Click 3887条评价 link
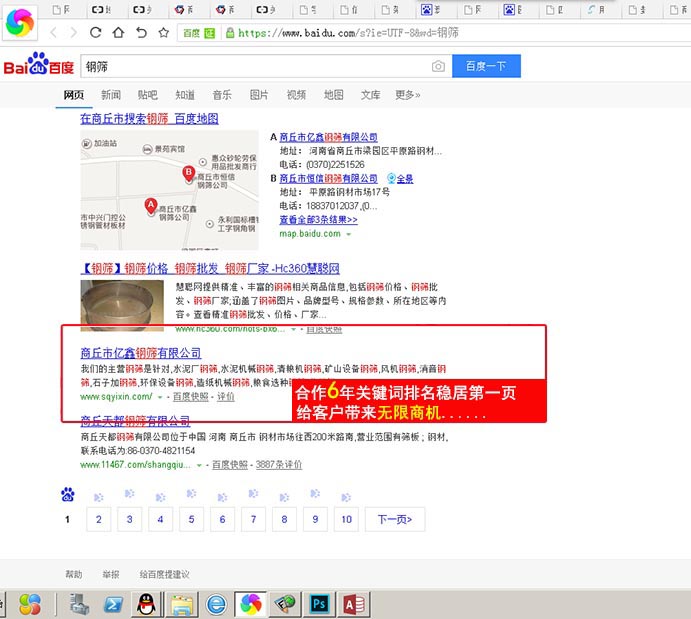 pyautogui.click(x=279, y=465)
